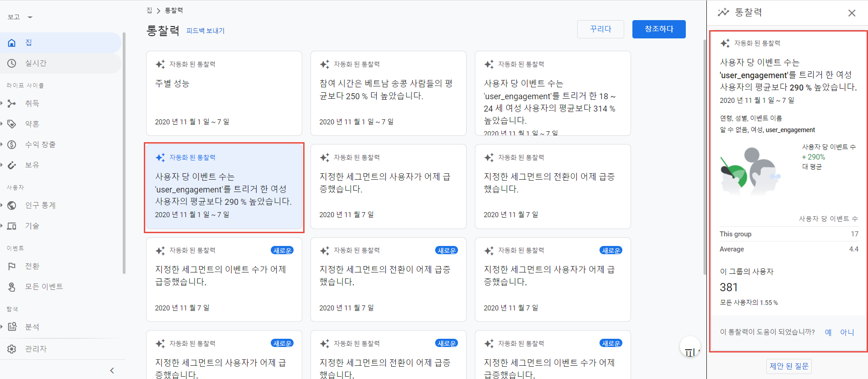Click sparkle icon on the 주별 성능 card
The width and height of the screenshot is (868, 379).
tap(160, 64)
